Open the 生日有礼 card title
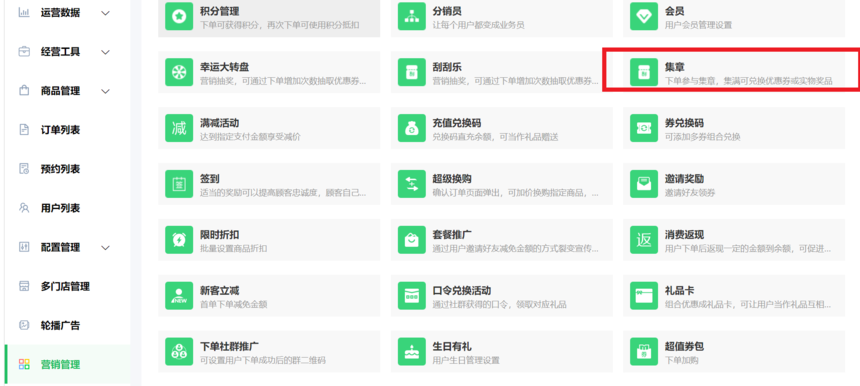Image resolution: width=860 pixels, height=386 pixels. [x=452, y=347]
